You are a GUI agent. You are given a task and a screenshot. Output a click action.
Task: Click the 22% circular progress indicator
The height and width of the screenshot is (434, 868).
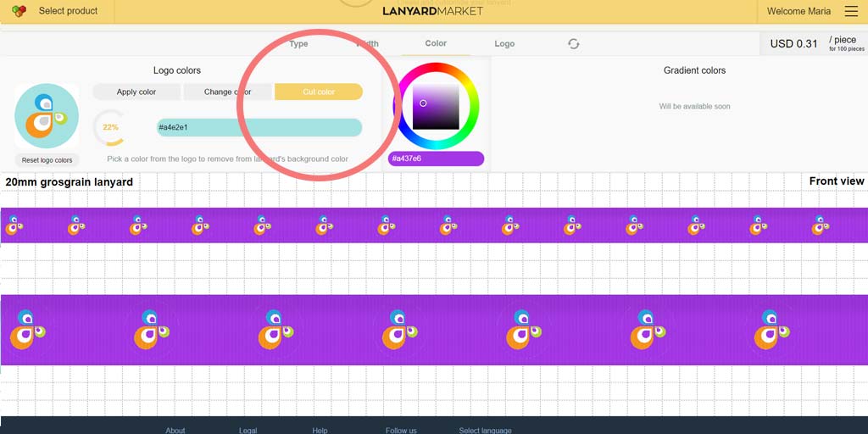[111, 127]
